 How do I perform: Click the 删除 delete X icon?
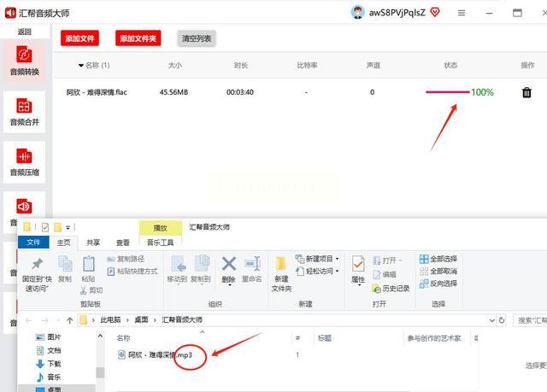[x=228, y=264]
